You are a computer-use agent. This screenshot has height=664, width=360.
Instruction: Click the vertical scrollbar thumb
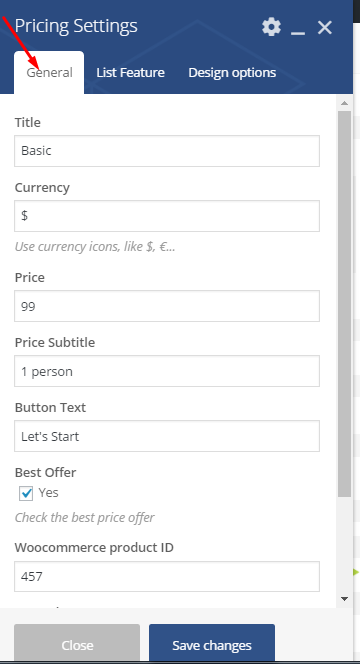coord(344,304)
